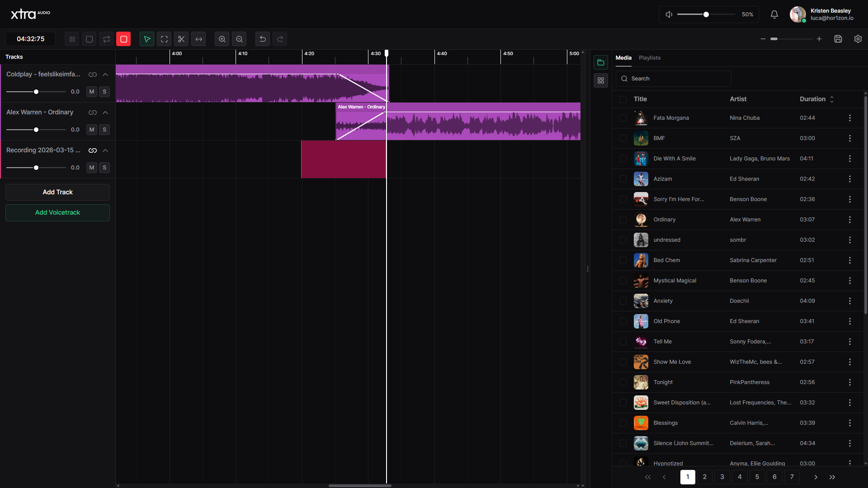The width and height of the screenshot is (868, 488).
Task: Click the loop repeat icon
Action: (106, 39)
